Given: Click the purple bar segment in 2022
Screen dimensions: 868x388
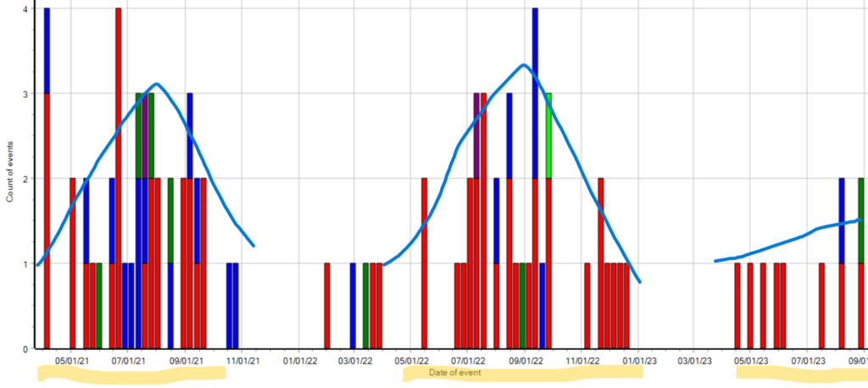Looking at the screenshot, I should 476,136.
